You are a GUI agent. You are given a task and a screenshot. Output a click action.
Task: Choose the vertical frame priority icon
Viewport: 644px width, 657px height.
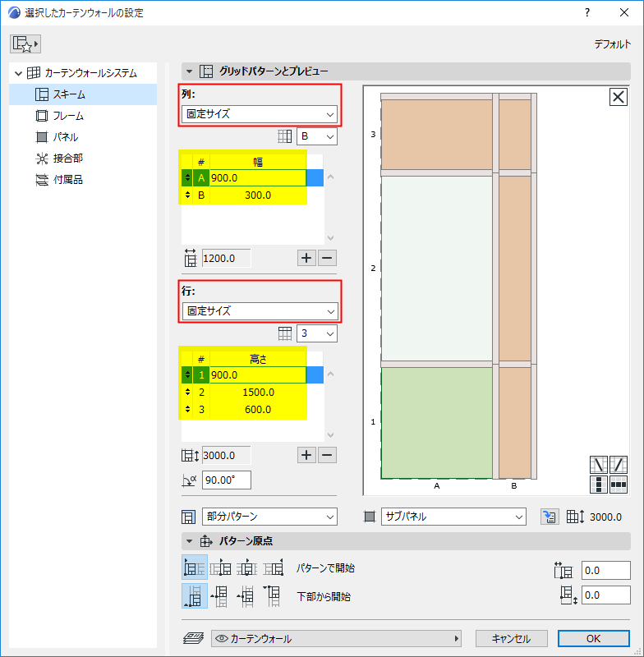point(598,485)
